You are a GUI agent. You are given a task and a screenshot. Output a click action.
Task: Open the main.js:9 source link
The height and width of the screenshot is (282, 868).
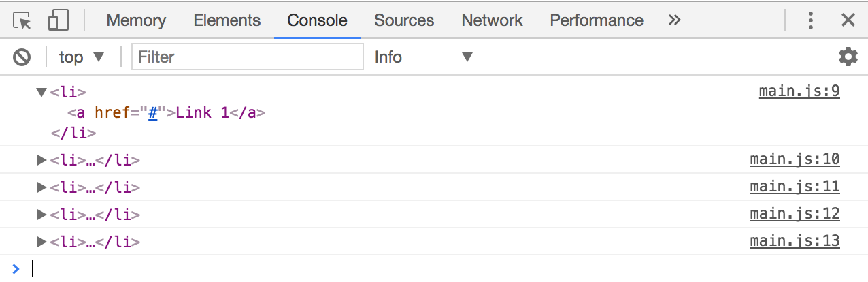pyautogui.click(x=799, y=91)
